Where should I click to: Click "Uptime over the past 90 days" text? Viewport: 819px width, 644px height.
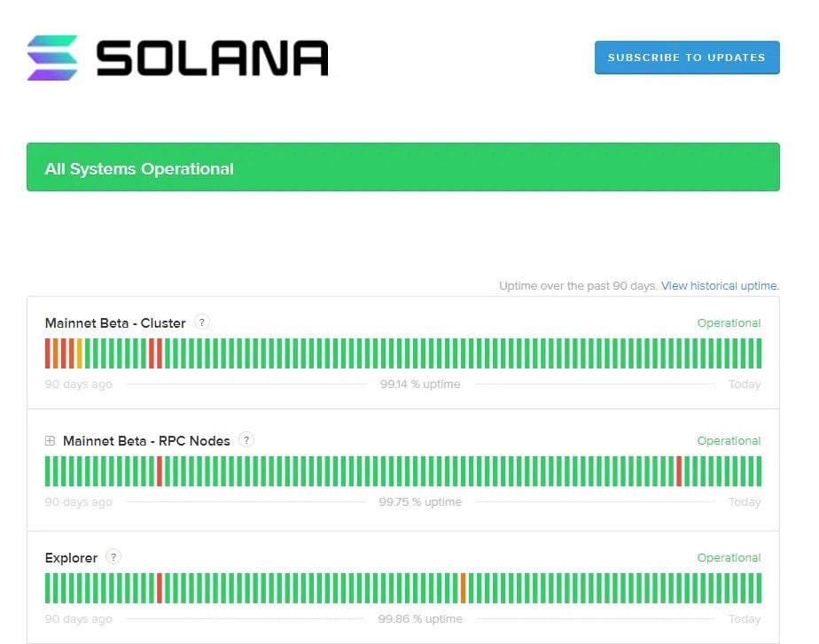pos(578,286)
